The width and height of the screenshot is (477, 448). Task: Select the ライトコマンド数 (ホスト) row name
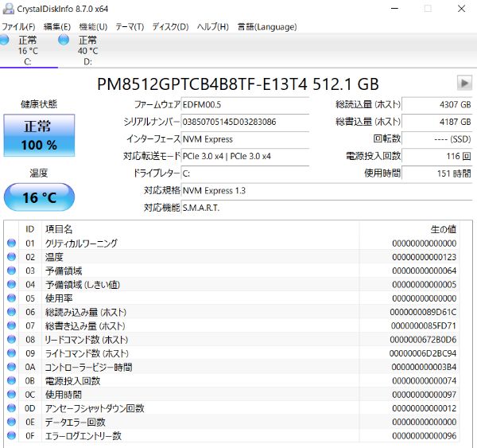pyautogui.click(x=87, y=353)
